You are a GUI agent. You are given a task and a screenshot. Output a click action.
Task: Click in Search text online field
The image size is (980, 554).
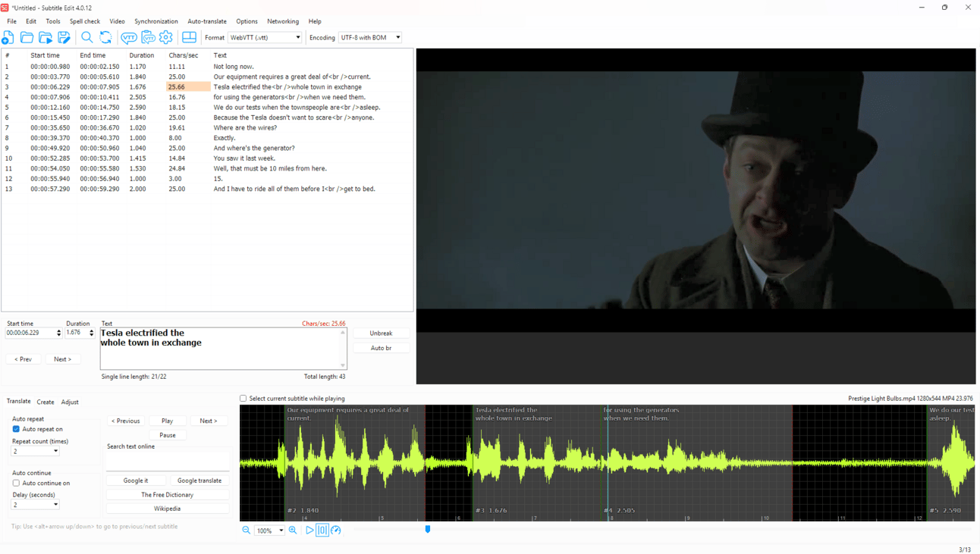[x=168, y=461]
